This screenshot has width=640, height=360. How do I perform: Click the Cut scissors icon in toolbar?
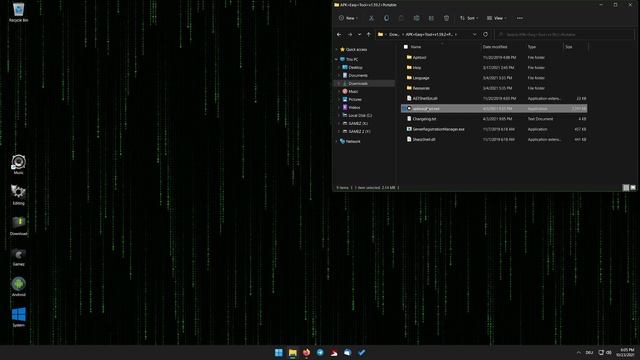click(371, 18)
